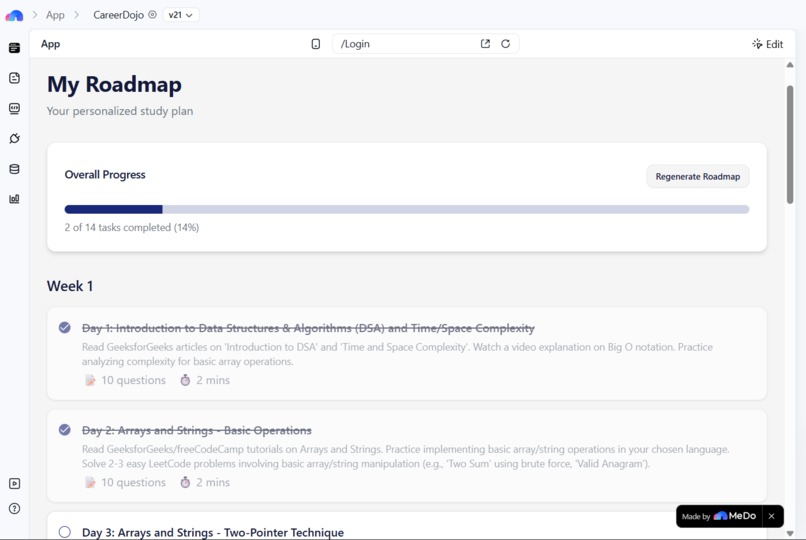Open Day 3 Two-Pointer Technique title
This screenshot has width=806, height=540.
[x=213, y=532]
